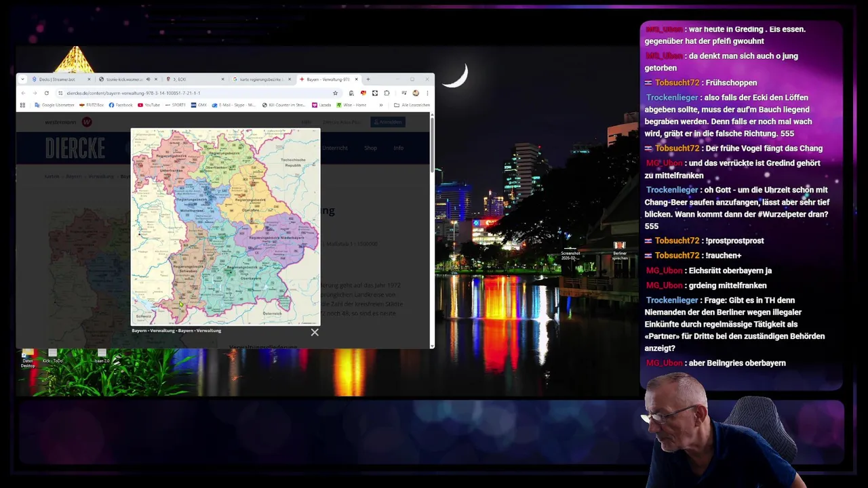
Task: Switch to the ECKI browser tab
Action: [195, 79]
